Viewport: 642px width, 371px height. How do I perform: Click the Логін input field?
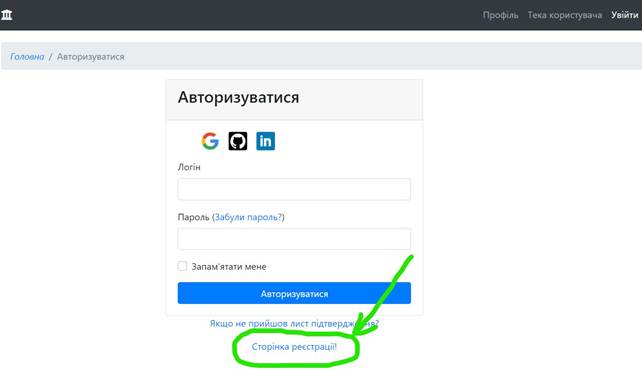294,189
